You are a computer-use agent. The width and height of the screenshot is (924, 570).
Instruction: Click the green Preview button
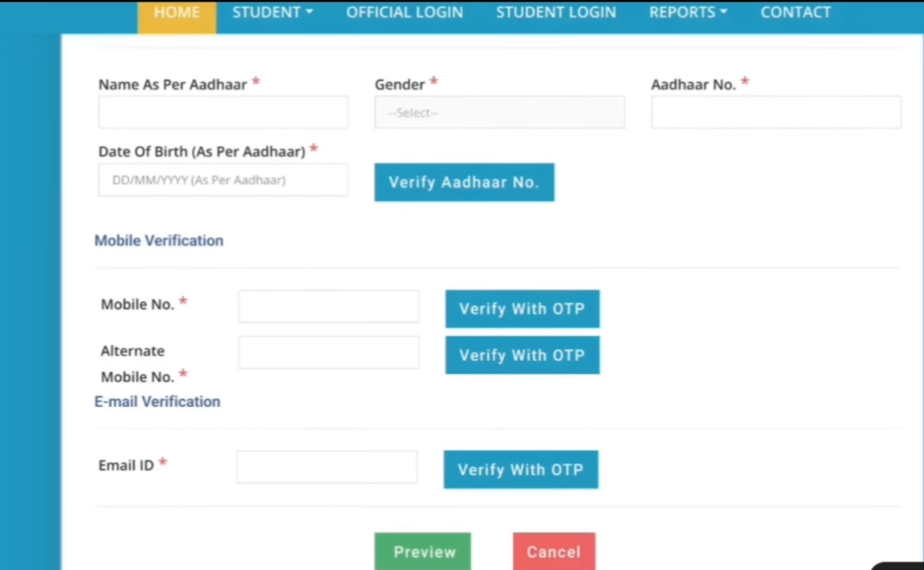[x=423, y=552]
